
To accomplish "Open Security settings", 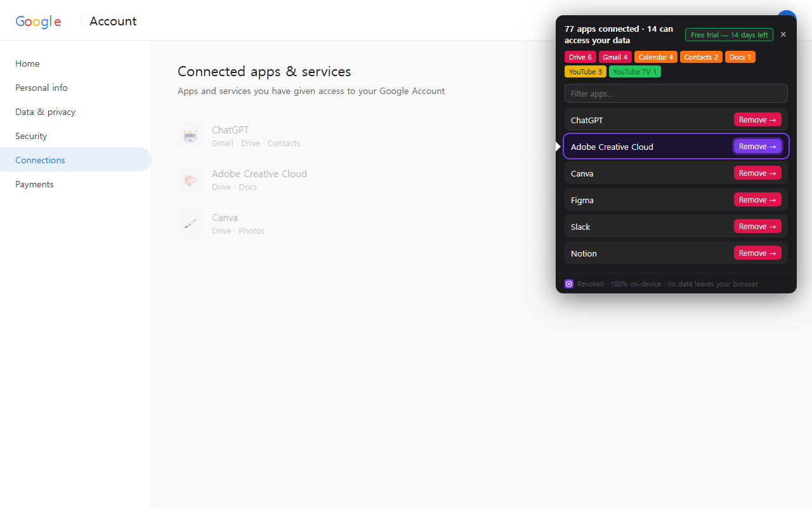I will coord(31,136).
